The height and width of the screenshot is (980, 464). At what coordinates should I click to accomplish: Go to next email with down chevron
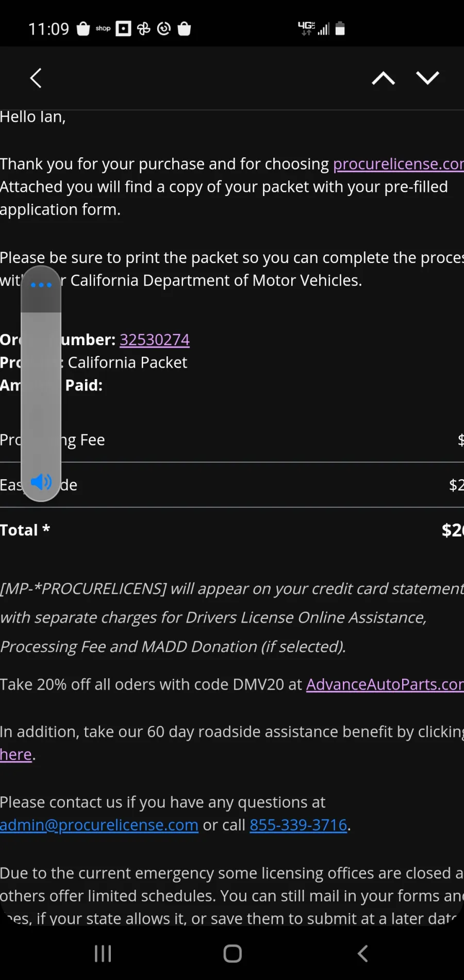click(x=427, y=78)
